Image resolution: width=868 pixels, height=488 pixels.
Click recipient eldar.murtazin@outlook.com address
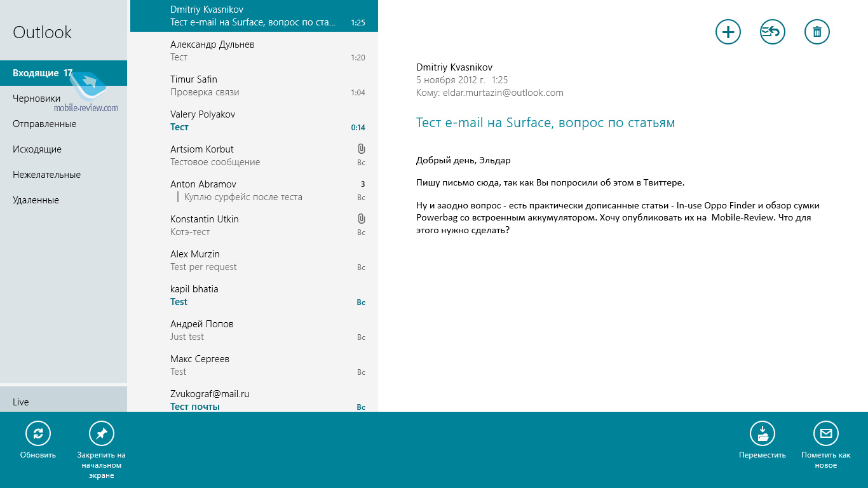[503, 93]
